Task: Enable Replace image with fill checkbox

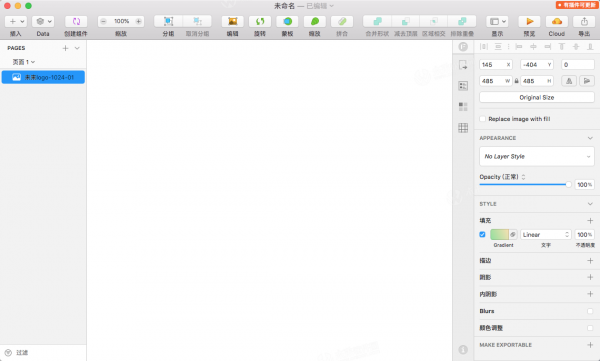Action: click(483, 119)
